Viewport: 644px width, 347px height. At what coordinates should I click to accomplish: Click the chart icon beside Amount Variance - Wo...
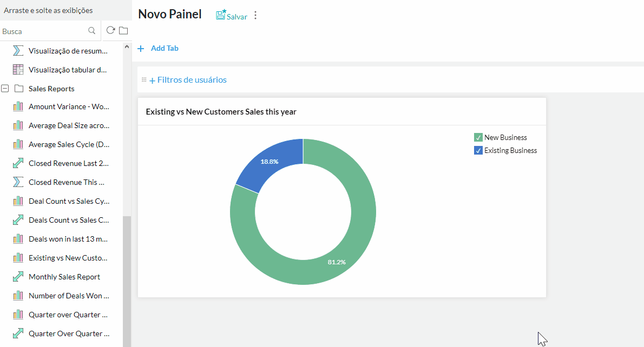[18, 106]
